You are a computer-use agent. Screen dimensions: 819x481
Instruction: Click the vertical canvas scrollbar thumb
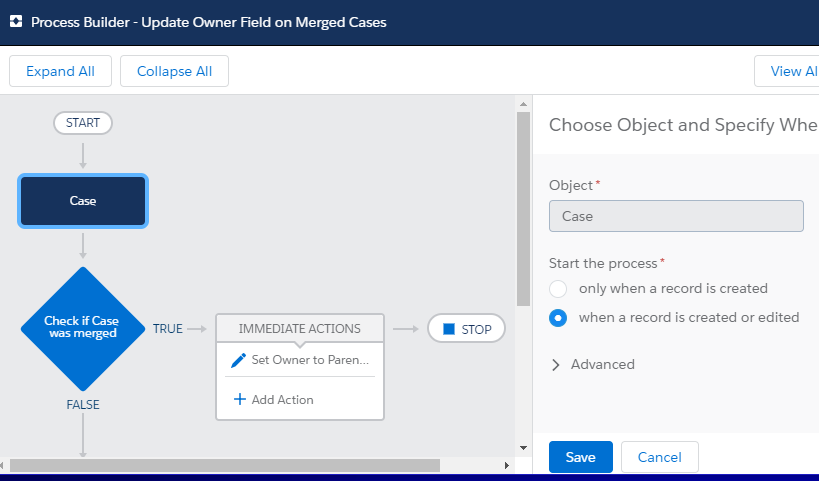click(523, 209)
